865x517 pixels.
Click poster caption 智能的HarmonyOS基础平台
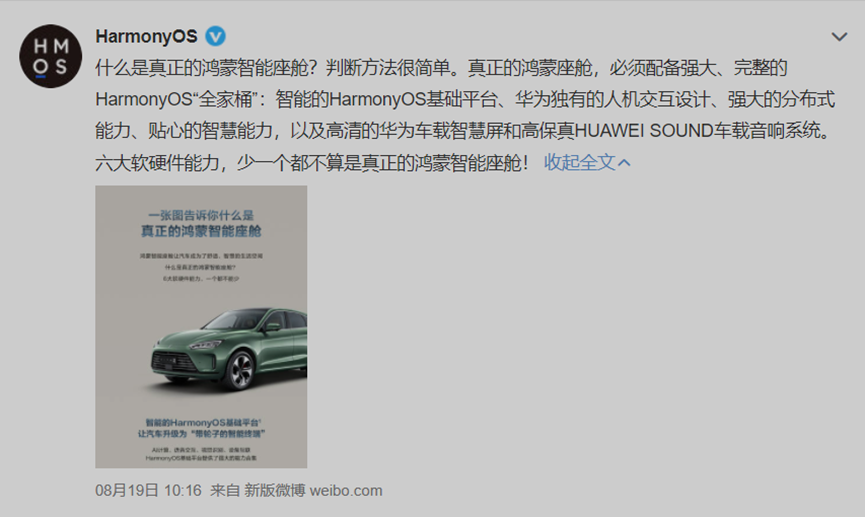tap(203, 423)
